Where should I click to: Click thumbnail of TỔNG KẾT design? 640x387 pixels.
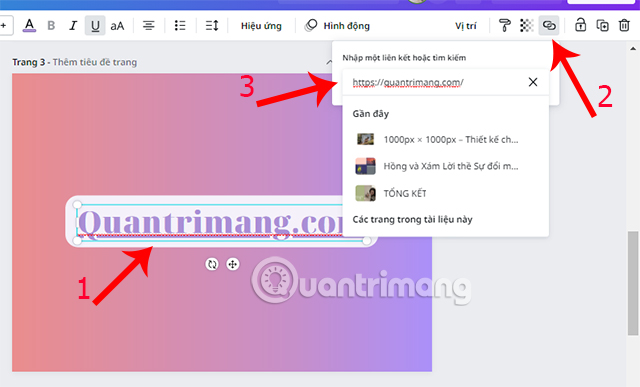click(x=365, y=193)
